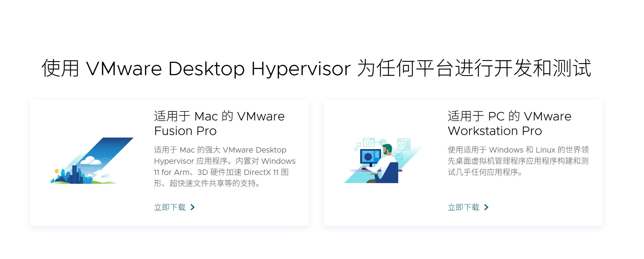Click the code window icon in Workstation illustration
Viewport: 644px width, 259px height.
369,142
